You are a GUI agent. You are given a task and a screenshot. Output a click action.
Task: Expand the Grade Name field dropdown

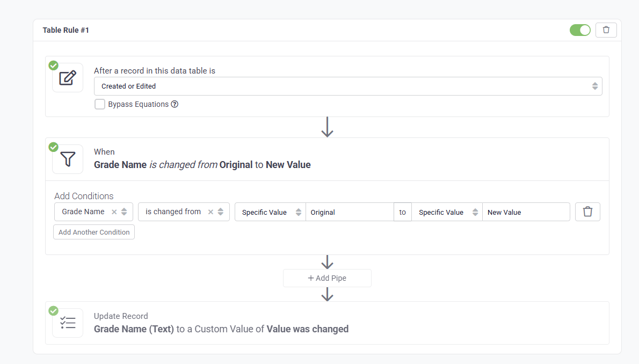click(x=124, y=212)
